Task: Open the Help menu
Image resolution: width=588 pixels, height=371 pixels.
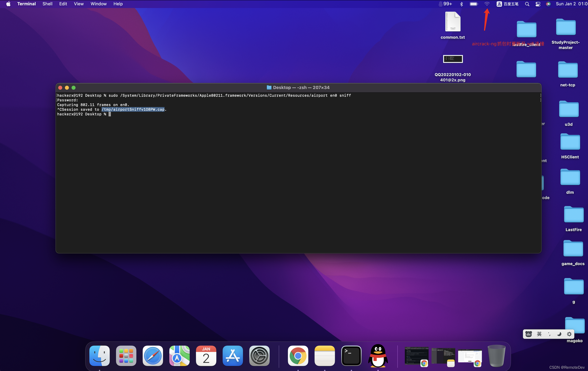Action: coord(118,4)
